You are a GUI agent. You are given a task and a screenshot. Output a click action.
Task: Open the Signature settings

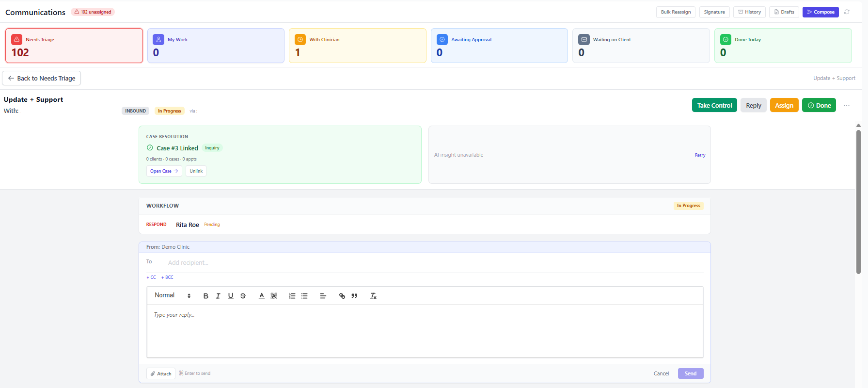(714, 12)
